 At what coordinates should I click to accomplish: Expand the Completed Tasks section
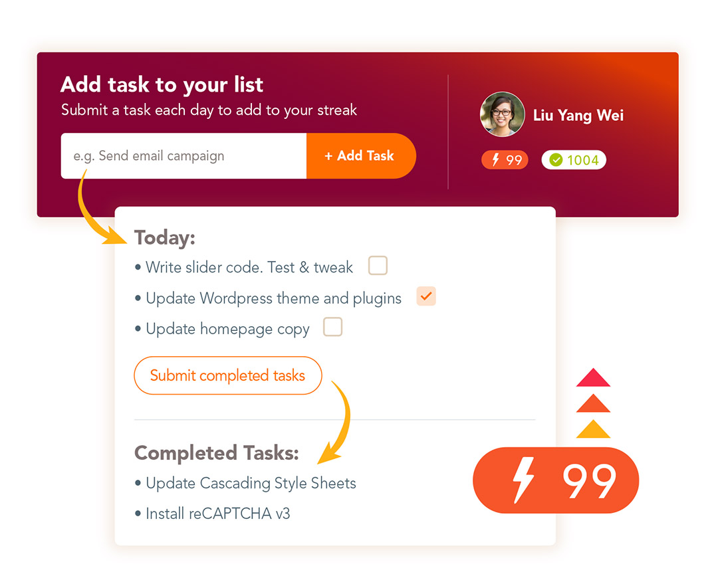click(x=216, y=452)
